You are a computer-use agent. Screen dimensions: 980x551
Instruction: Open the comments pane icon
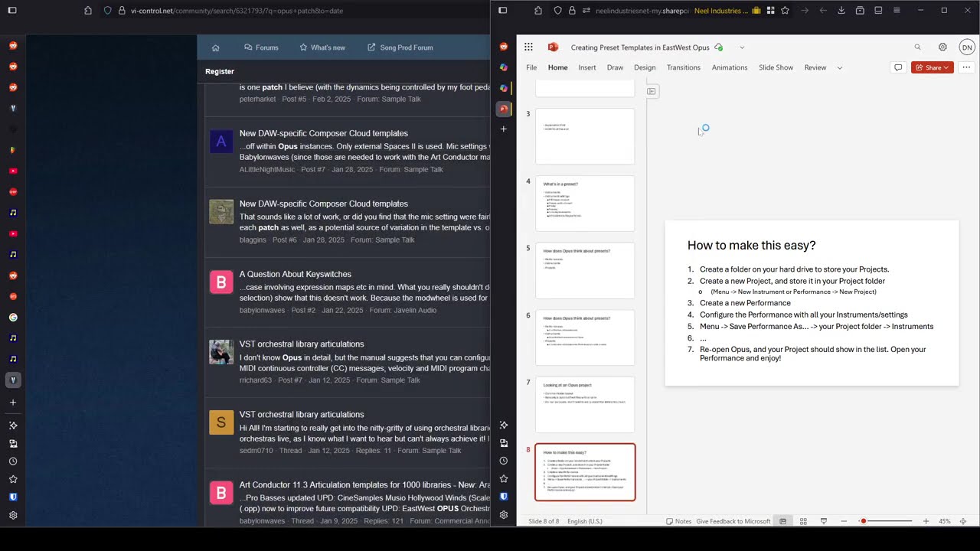coord(898,67)
